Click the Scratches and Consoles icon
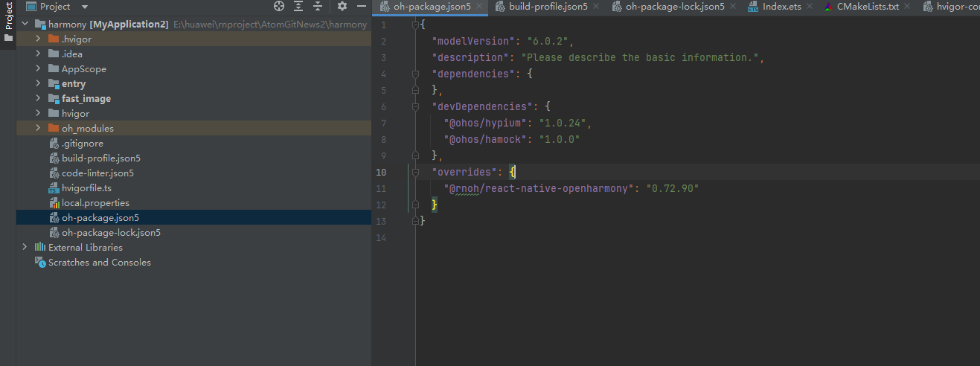 (x=40, y=263)
